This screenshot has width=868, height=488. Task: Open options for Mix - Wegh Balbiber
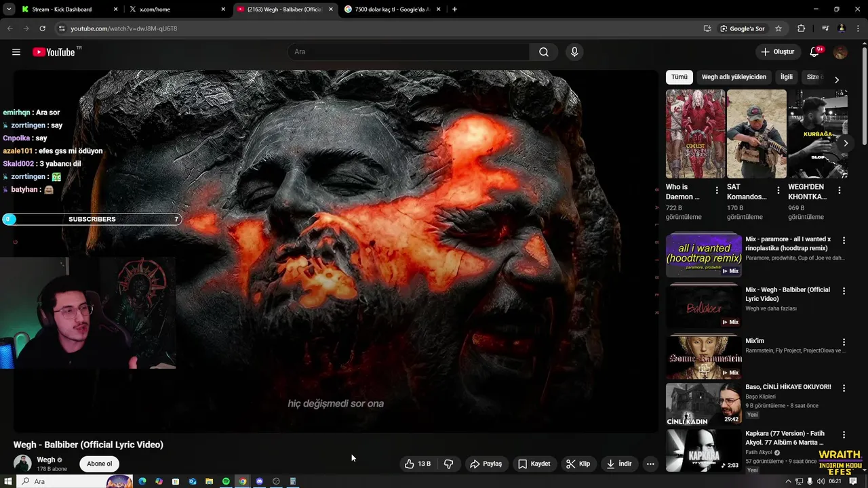click(844, 291)
